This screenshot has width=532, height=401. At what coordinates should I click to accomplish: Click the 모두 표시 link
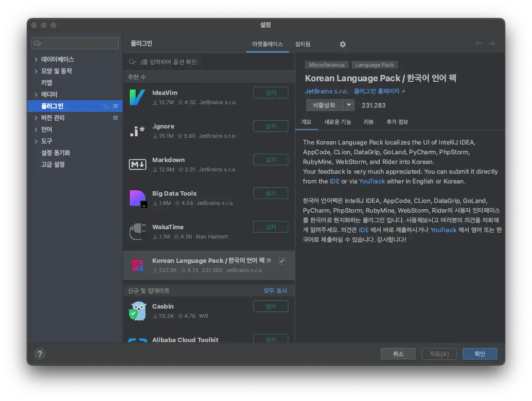point(275,291)
